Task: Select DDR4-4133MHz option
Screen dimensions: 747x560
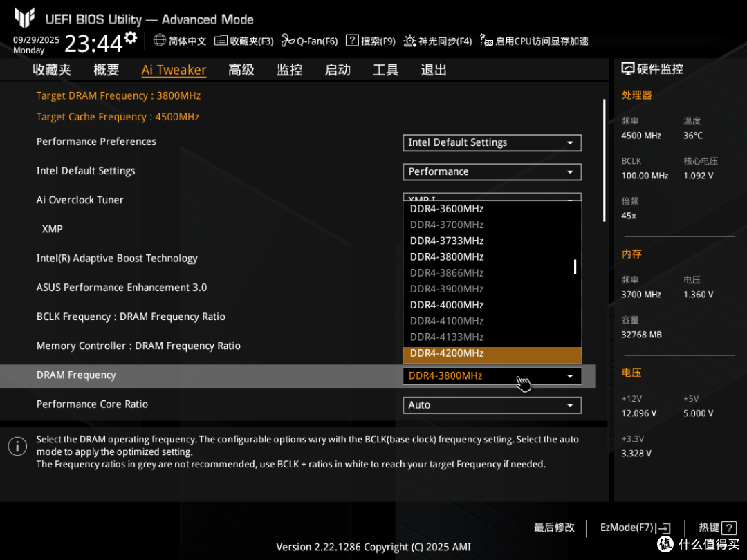Action: click(x=492, y=337)
